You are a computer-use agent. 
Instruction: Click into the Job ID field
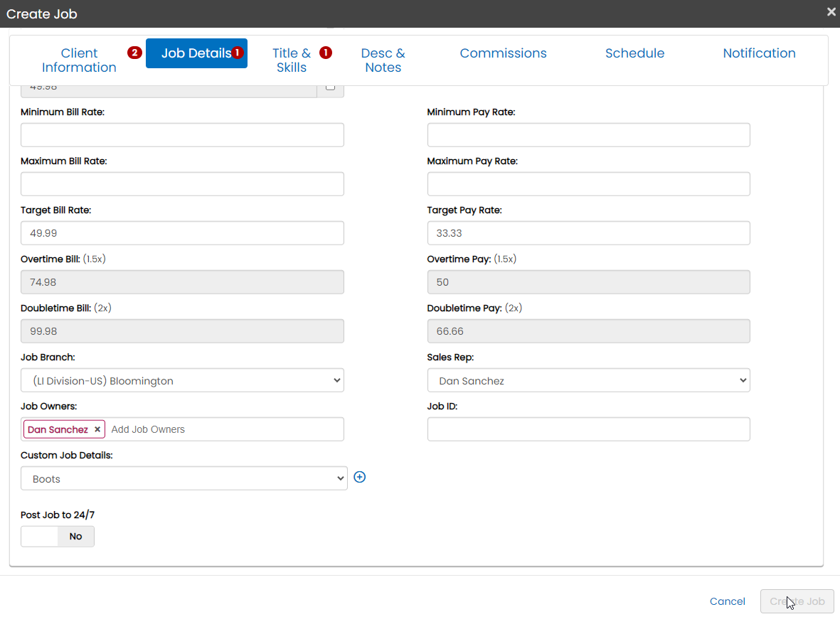pyautogui.click(x=588, y=429)
